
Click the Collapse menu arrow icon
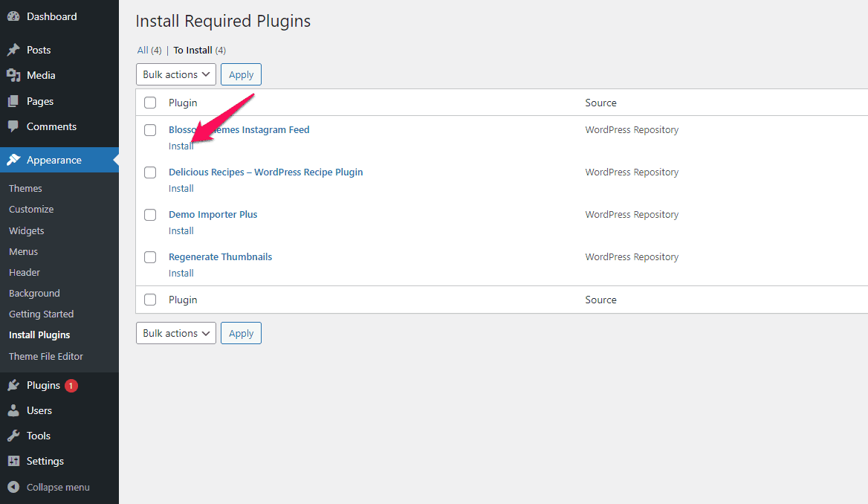[13, 487]
